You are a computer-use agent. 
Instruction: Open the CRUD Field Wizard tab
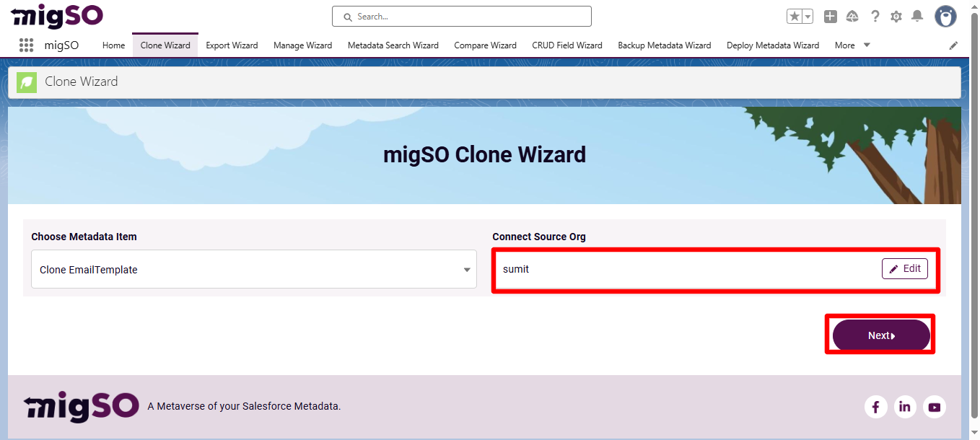coord(567,45)
